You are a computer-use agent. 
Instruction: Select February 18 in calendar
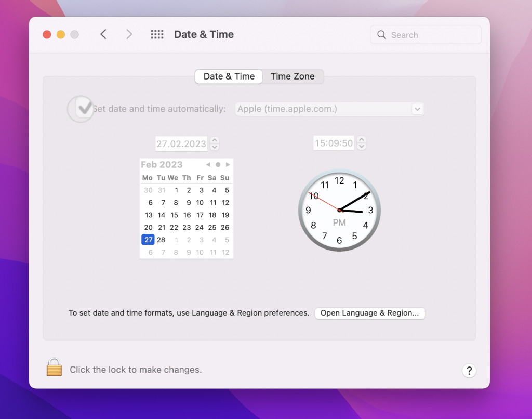pos(212,215)
